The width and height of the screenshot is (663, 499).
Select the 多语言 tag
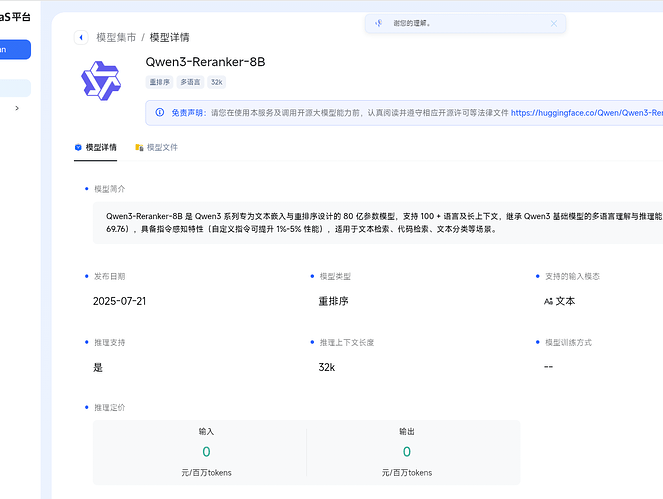pyautogui.click(x=190, y=82)
